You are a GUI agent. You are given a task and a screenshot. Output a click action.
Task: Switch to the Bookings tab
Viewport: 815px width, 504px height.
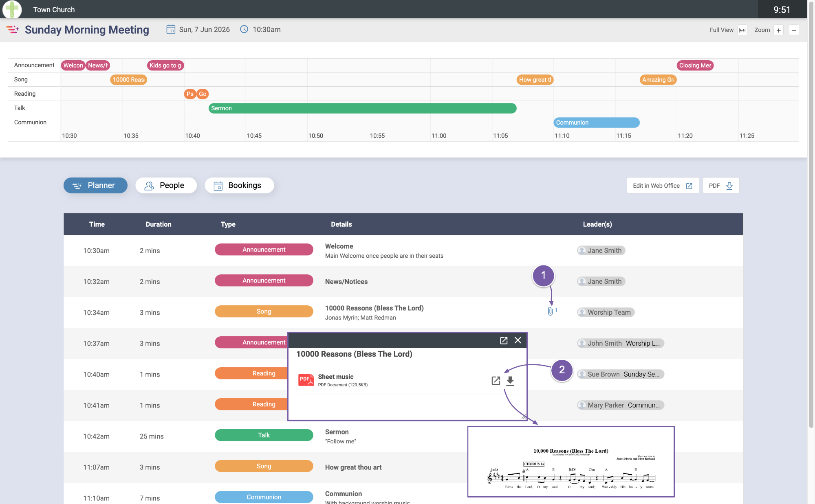click(239, 186)
